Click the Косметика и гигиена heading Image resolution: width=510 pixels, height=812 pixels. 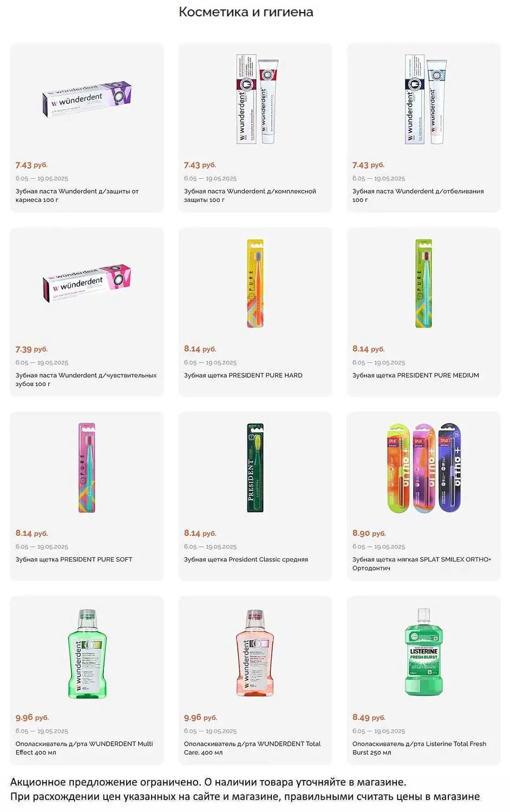pyautogui.click(x=246, y=12)
